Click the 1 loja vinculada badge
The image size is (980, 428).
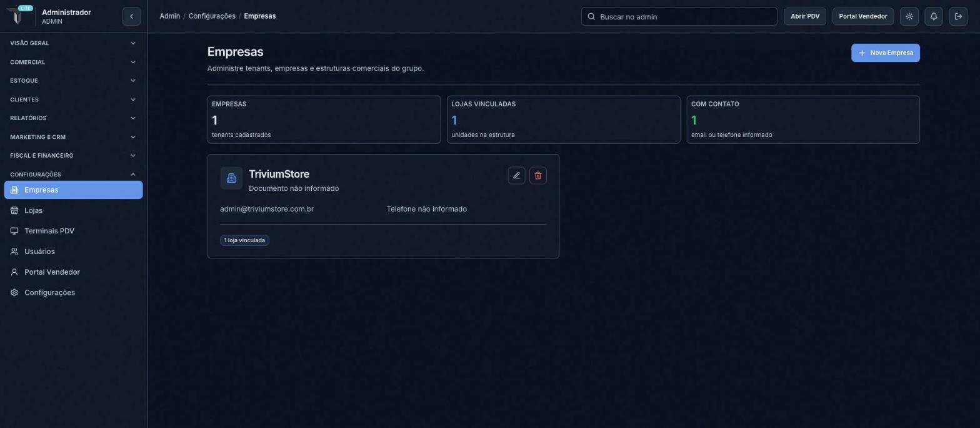pos(244,240)
